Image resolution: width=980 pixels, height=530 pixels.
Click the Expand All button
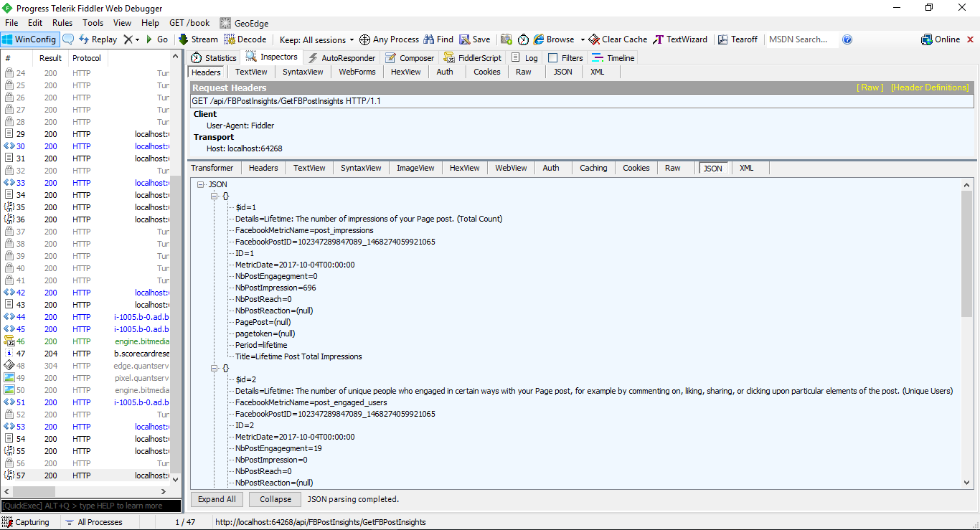[x=217, y=499]
